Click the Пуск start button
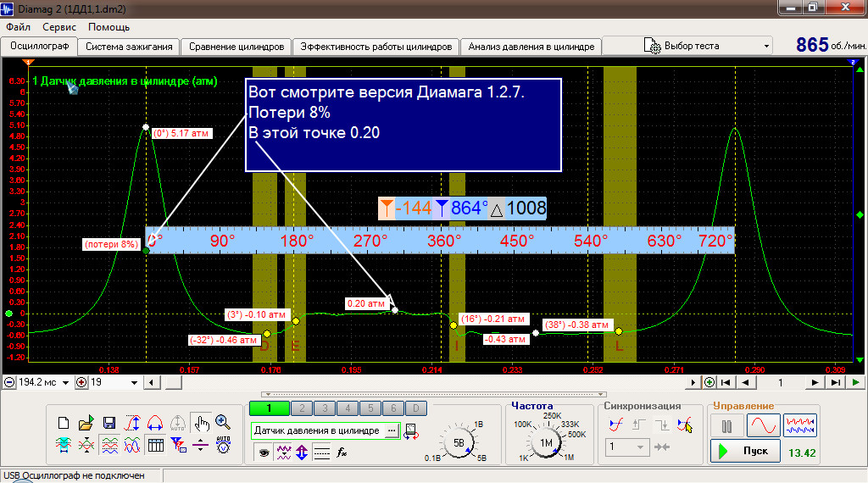868x483 pixels. tap(745, 451)
